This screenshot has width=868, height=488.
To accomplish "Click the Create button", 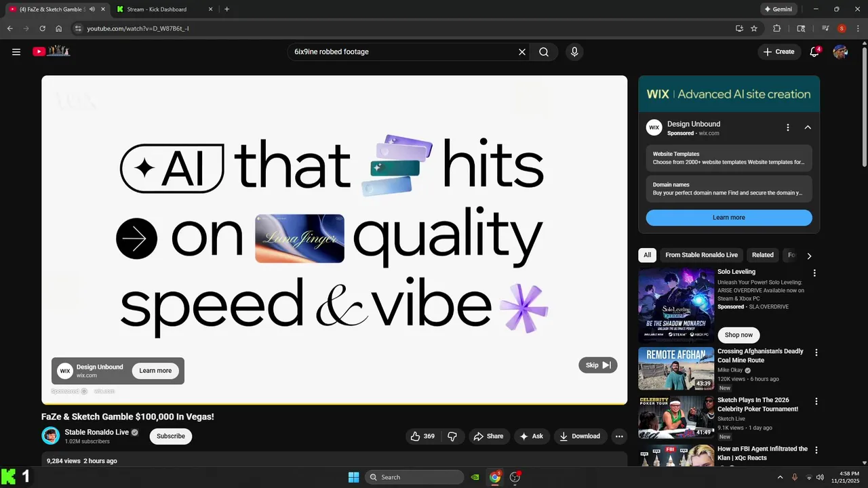I will pos(778,52).
